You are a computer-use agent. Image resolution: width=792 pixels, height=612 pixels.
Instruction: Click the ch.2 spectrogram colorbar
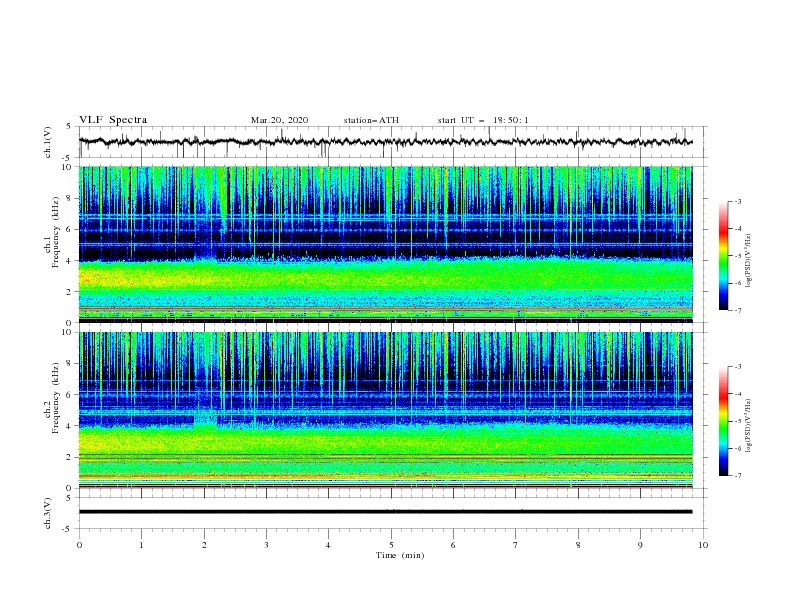coord(723,421)
